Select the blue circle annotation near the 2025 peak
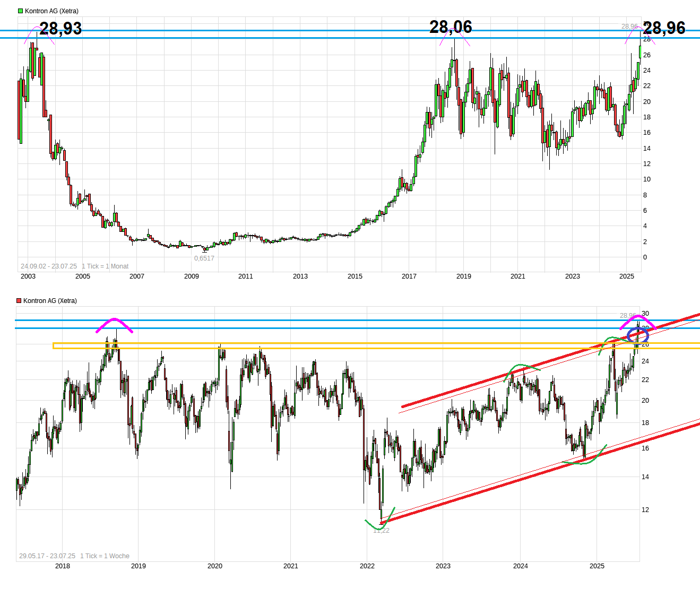 (x=637, y=334)
